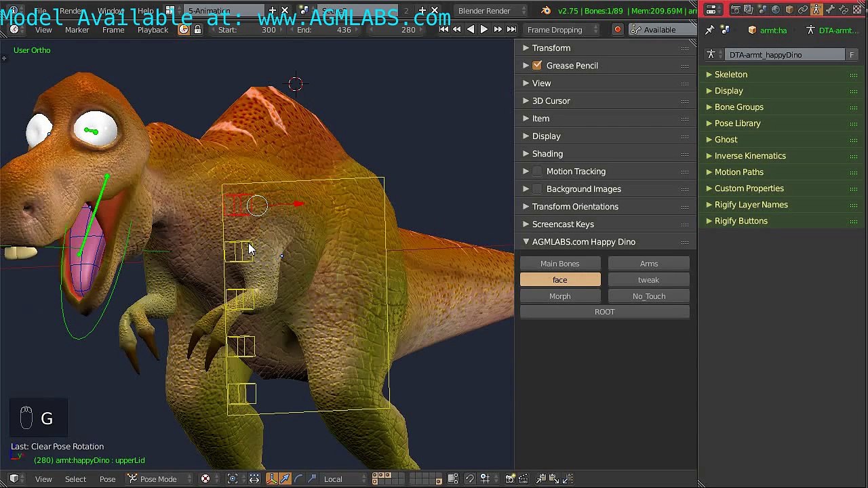The width and height of the screenshot is (868, 488).
Task: Open the timeline Frame menu
Action: [x=113, y=30]
